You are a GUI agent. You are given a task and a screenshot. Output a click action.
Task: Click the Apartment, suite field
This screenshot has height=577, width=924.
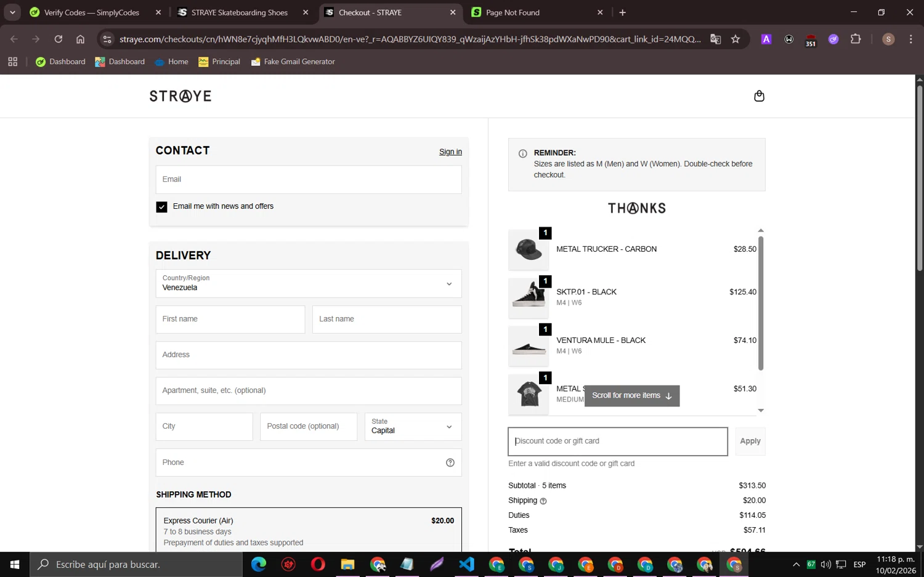pyautogui.click(x=309, y=390)
